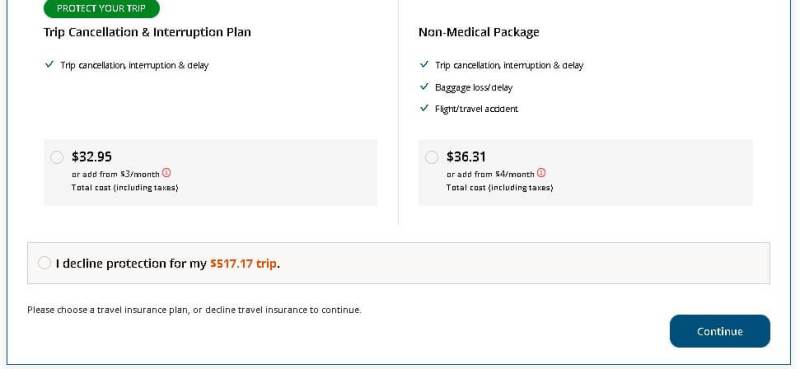Click the 'or add from $4/month' text
800x369 pixels.
490,174
